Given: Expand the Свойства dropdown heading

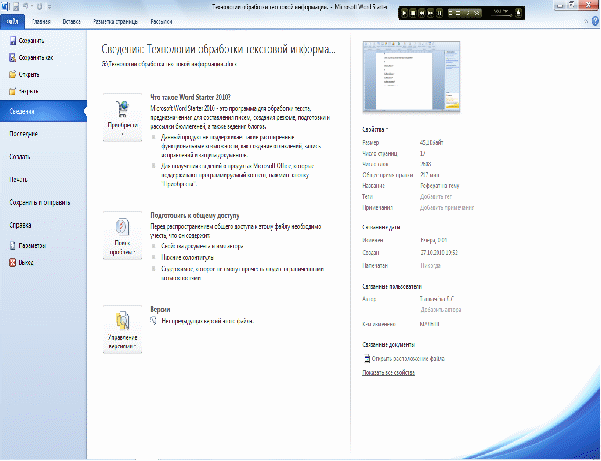Looking at the screenshot, I should tap(375, 130).
